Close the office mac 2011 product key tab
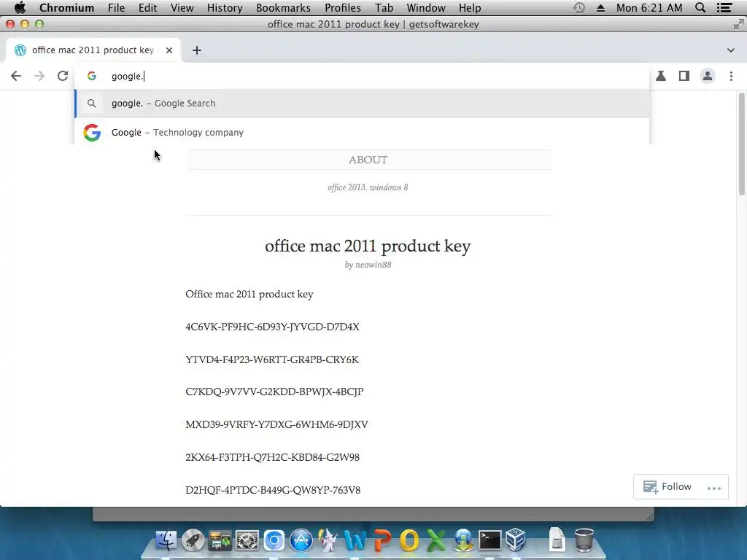Image resolution: width=747 pixels, height=560 pixels. (169, 50)
